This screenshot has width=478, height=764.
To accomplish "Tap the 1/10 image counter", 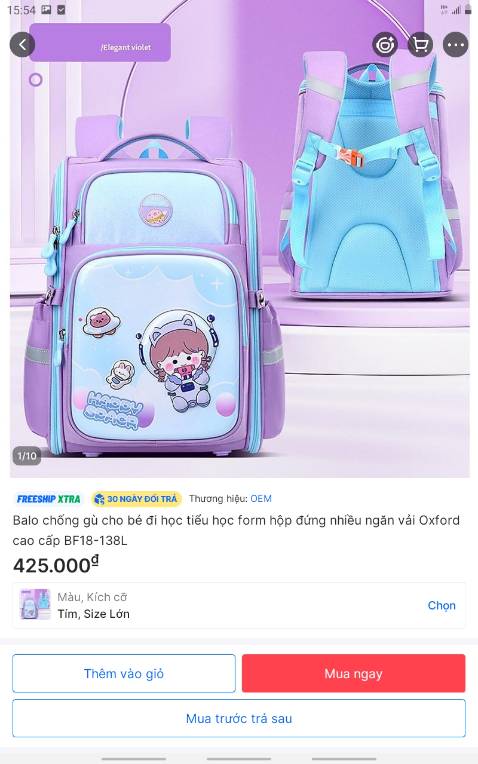I will [27, 456].
